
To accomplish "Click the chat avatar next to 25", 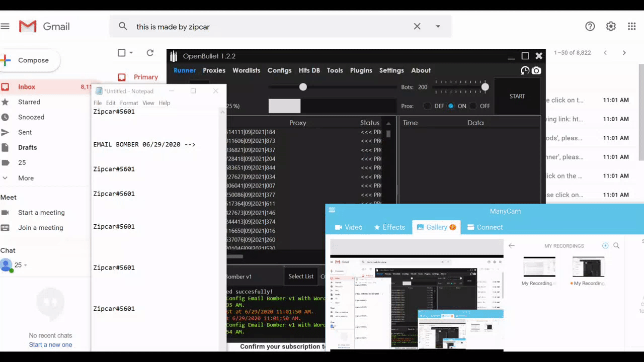I will (x=6, y=265).
